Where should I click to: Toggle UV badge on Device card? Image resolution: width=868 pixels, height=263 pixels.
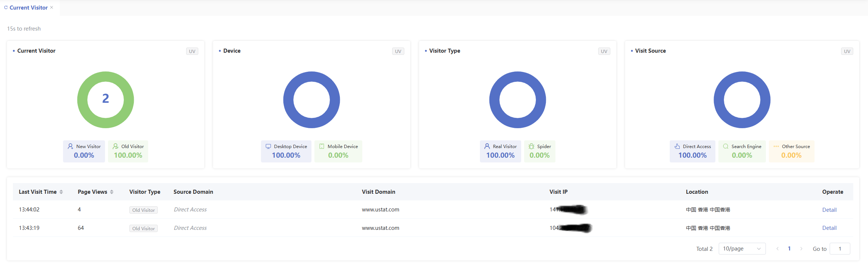tap(398, 51)
